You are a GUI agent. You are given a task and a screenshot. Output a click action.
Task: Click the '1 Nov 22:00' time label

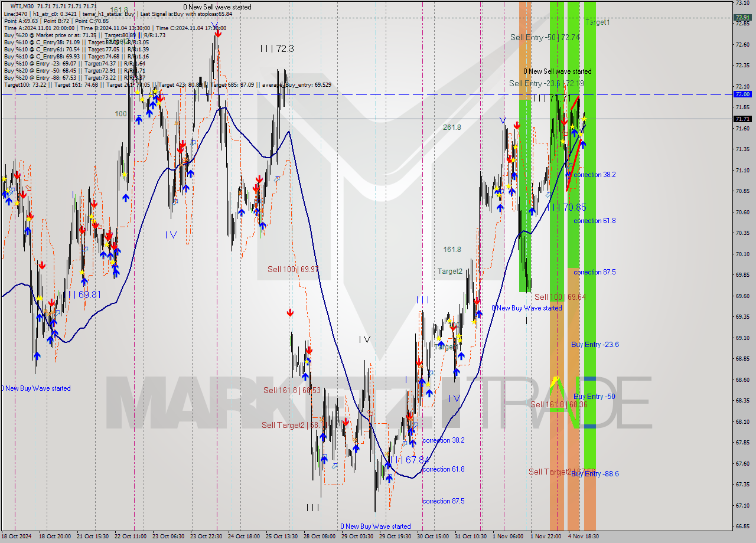click(x=545, y=537)
